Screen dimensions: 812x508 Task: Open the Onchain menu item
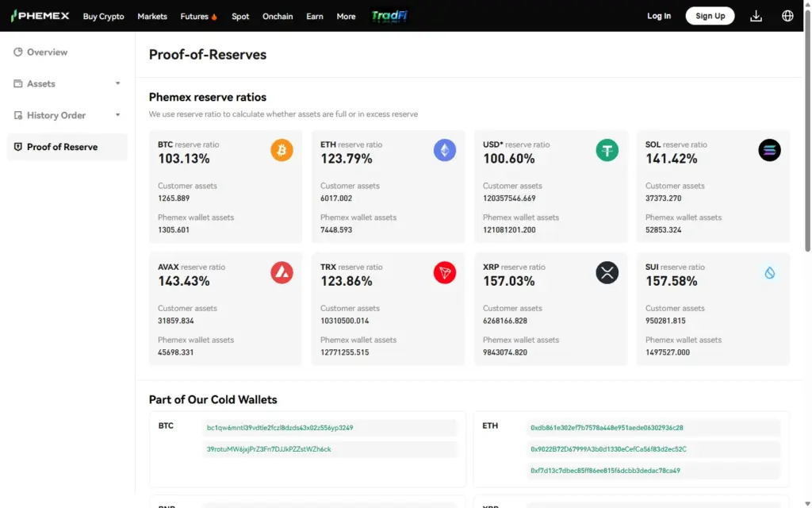coord(278,17)
